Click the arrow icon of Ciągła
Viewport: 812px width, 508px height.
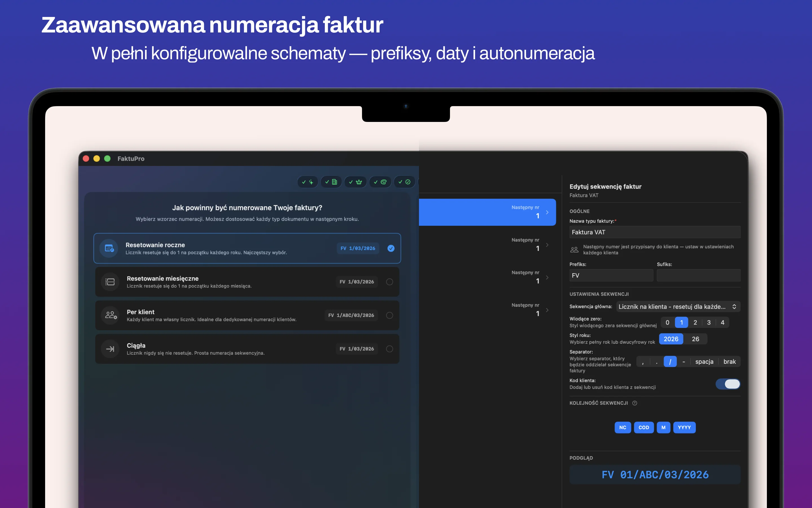pyautogui.click(x=110, y=349)
